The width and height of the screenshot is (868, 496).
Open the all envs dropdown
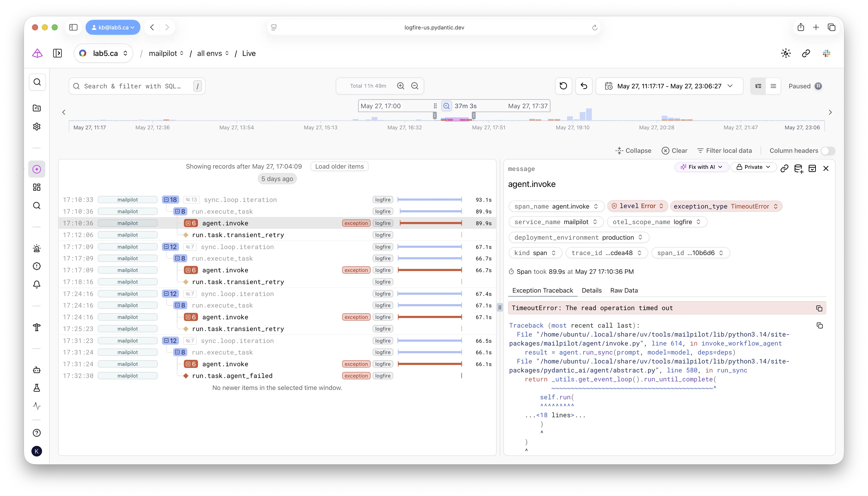pyautogui.click(x=213, y=53)
